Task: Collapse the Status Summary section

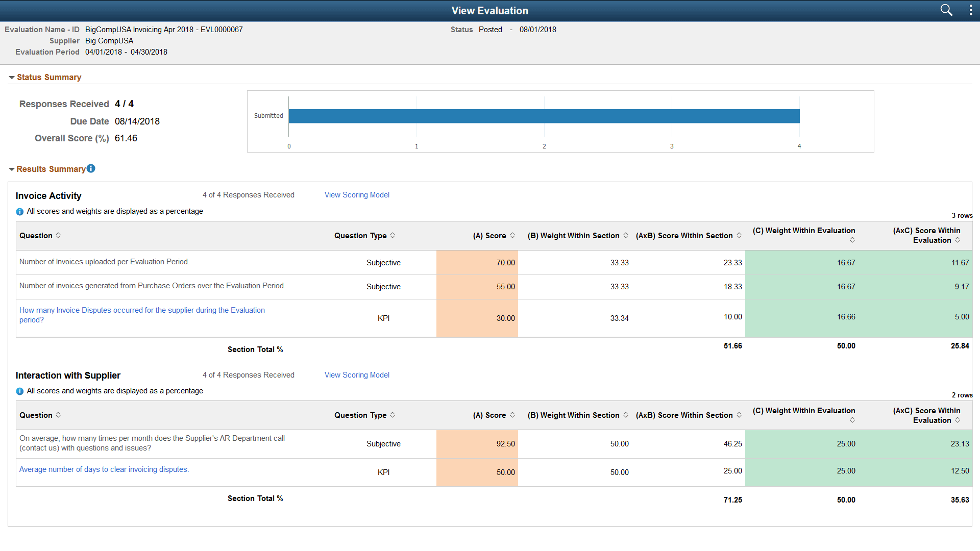Action: pos(11,77)
